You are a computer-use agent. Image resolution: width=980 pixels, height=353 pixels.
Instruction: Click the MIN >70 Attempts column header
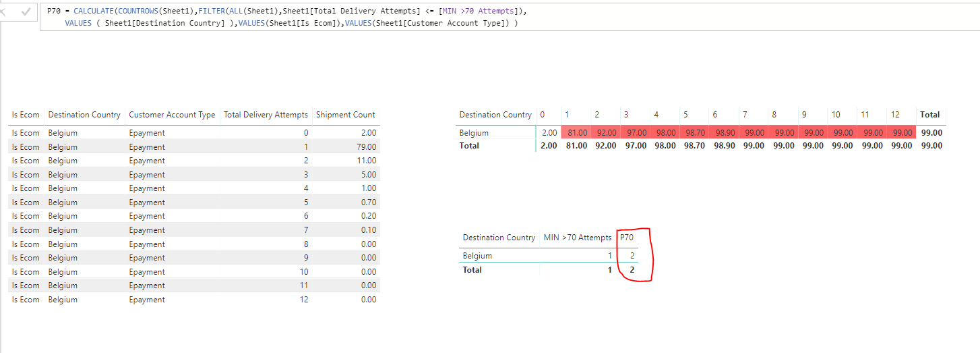(578, 238)
